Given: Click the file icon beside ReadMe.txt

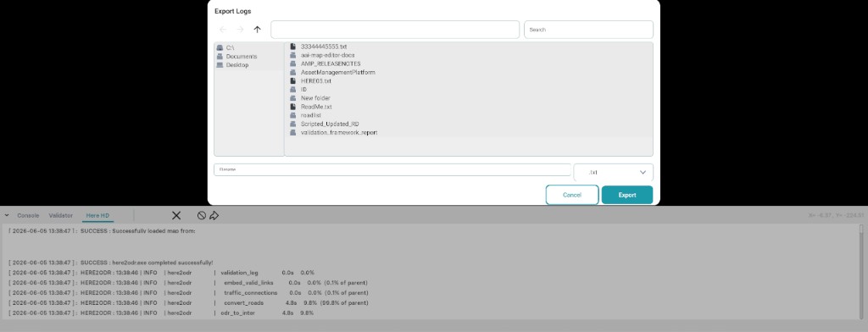Looking at the screenshot, I should pyautogui.click(x=292, y=107).
